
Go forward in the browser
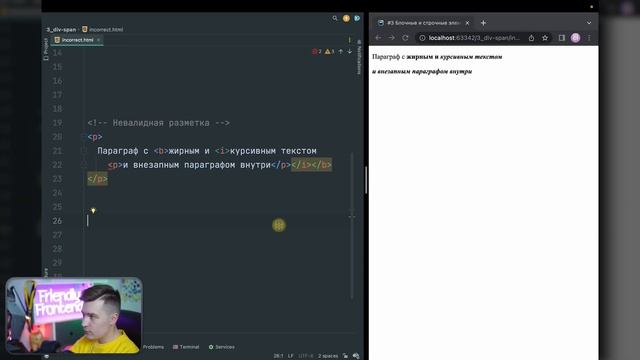(x=392, y=38)
